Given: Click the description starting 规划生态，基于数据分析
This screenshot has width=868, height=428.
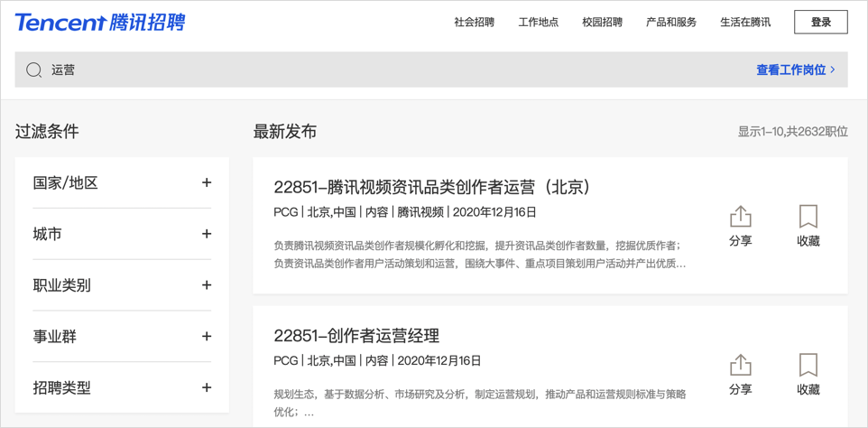Looking at the screenshot, I should 480,404.
